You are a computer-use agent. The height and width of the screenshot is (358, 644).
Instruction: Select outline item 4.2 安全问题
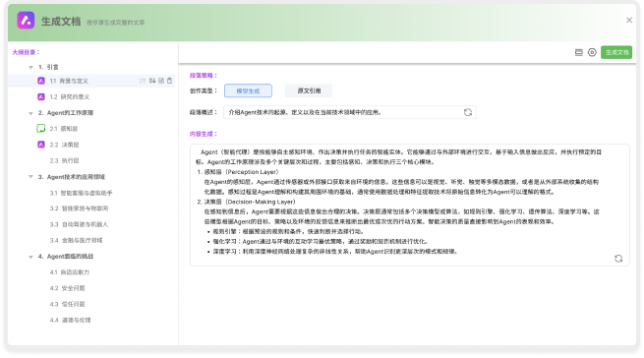point(68,288)
